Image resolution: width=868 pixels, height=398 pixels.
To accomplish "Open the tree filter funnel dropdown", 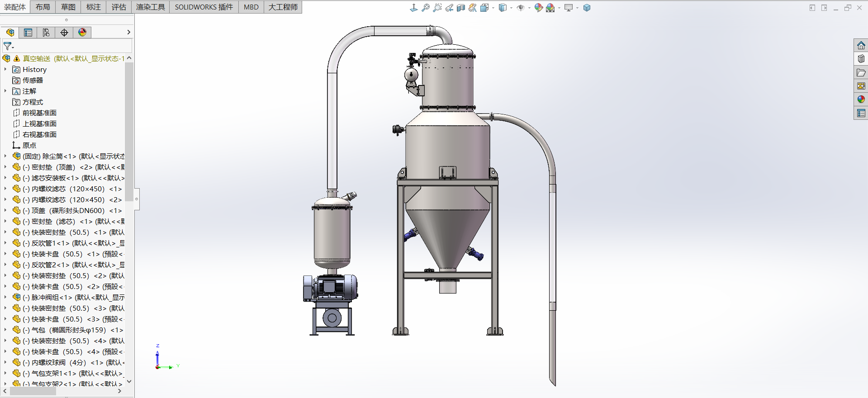I will [9, 46].
